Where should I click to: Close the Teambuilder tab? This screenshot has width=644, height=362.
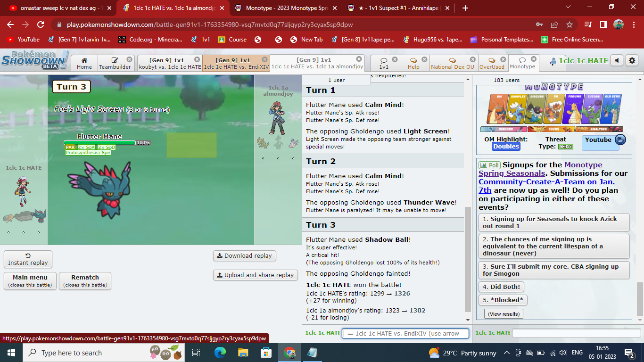[x=129, y=60]
